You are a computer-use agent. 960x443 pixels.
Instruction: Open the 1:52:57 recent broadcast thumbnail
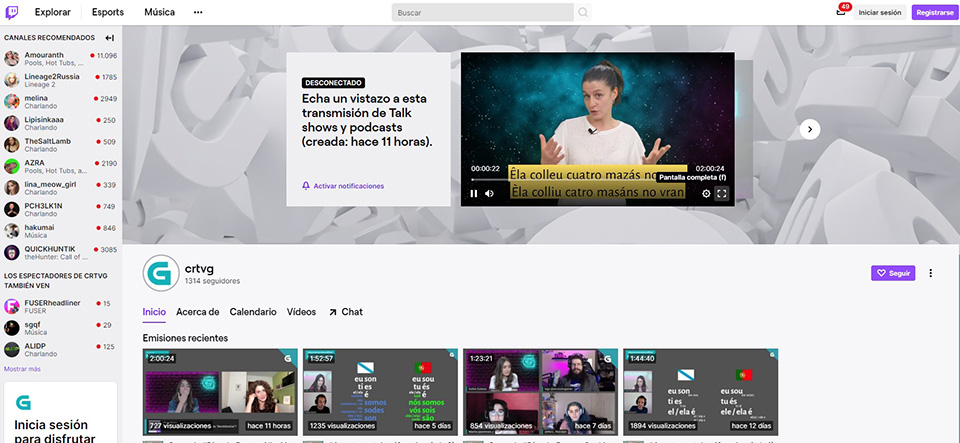[380, 392]
